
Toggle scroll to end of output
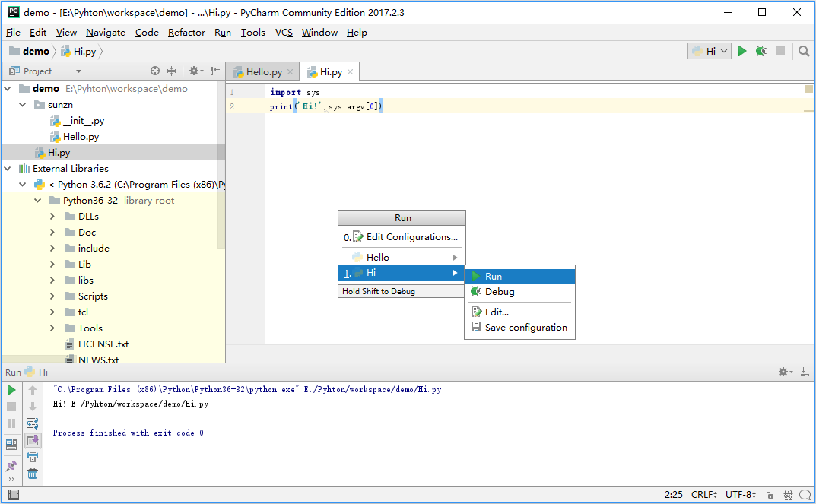pyautogui.click(x=33, y=440)
